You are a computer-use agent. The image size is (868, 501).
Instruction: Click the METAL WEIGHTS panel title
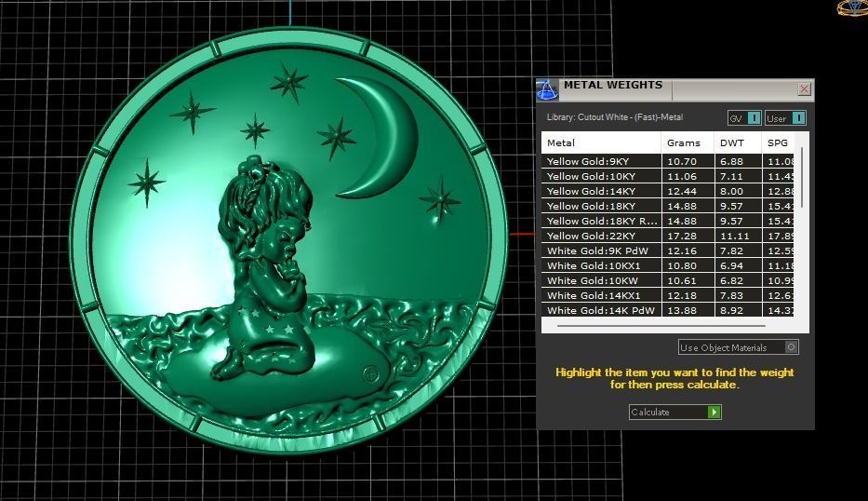(x=613, y=85)
